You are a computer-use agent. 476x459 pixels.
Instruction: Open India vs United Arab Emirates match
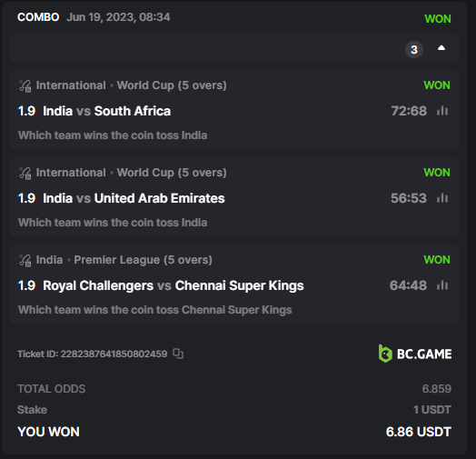coord(134,198)
